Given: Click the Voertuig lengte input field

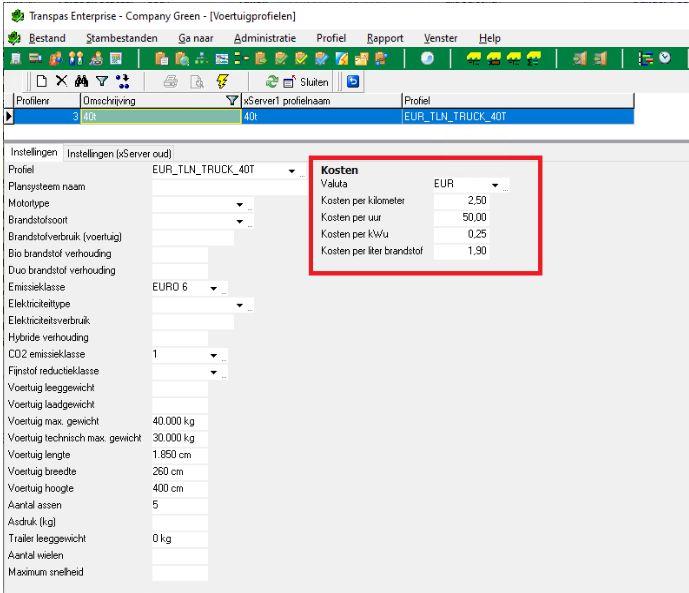Looking at the screenshot, I should click(x=179, y=455).
